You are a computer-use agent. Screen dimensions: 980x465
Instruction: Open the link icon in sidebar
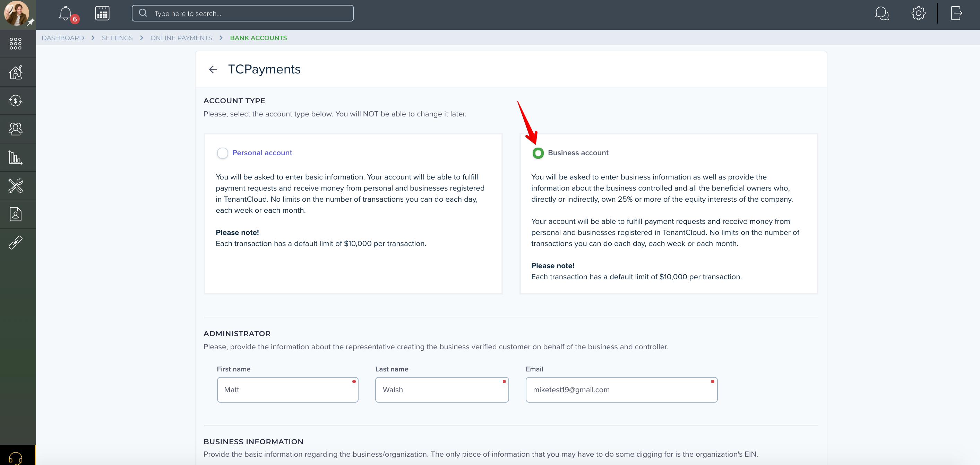tap(16, 243)
